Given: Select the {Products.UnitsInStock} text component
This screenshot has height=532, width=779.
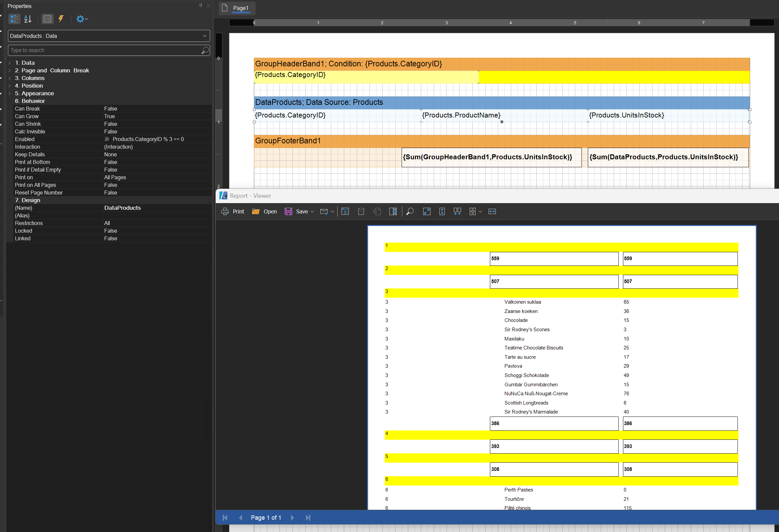Looking at the screenshot, I should pos(668,115).
